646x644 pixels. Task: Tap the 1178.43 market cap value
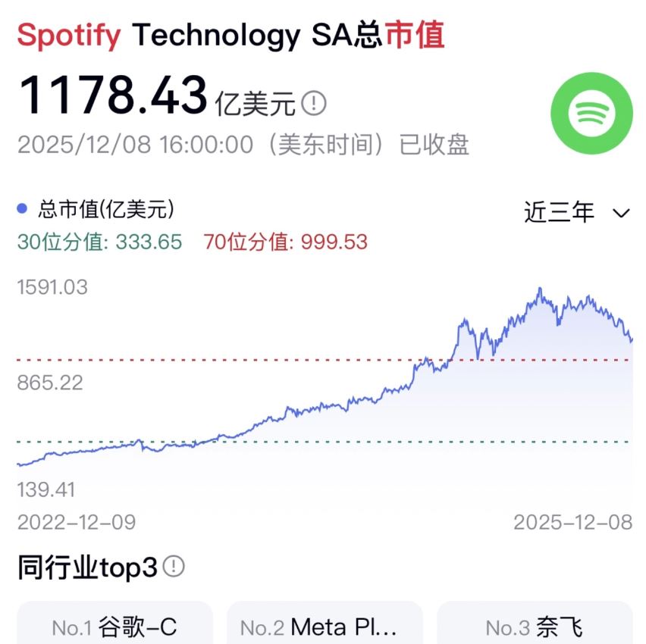click(112, 96)
